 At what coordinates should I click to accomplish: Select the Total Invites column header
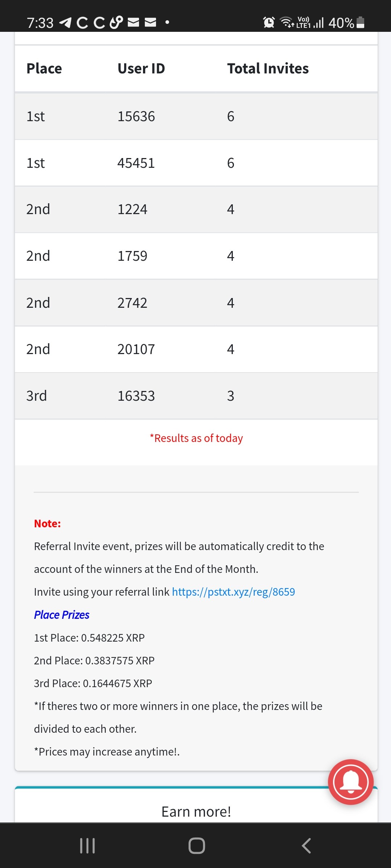coord(268,68)
